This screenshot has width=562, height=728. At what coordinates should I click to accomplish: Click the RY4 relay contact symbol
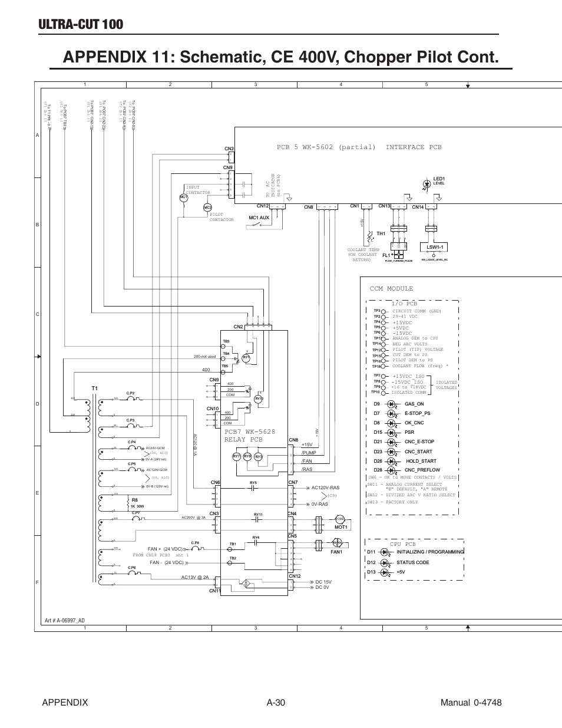click(x=256, y=542)
